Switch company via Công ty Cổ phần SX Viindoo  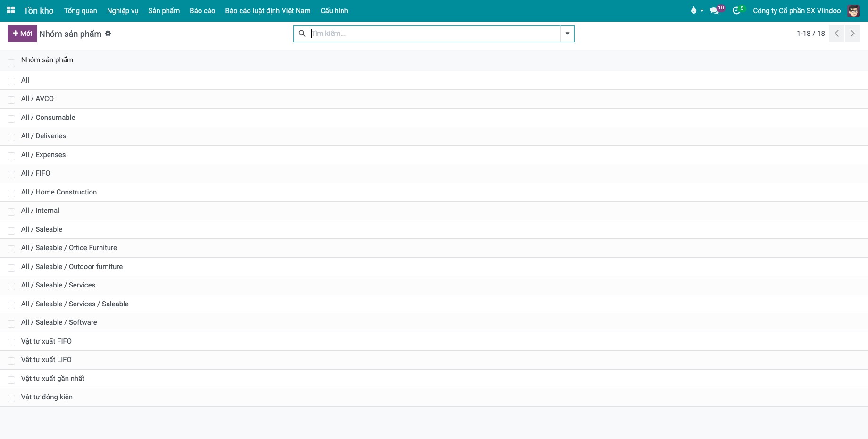(x=797, y=10)
